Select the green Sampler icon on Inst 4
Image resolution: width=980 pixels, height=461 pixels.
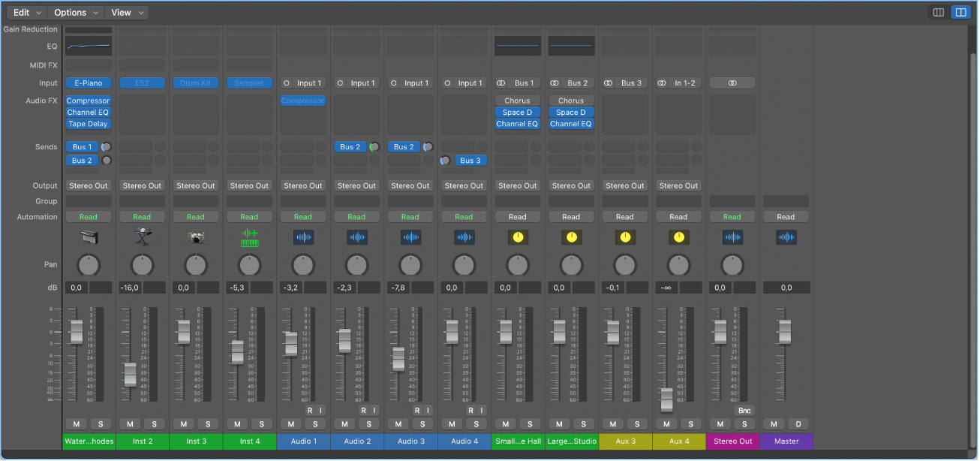point(249,237)
